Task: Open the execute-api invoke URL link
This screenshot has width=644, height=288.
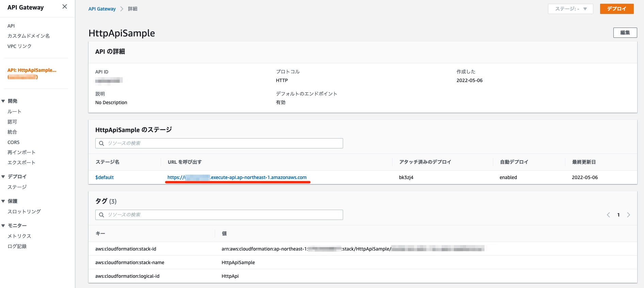Action: [237, 177]
